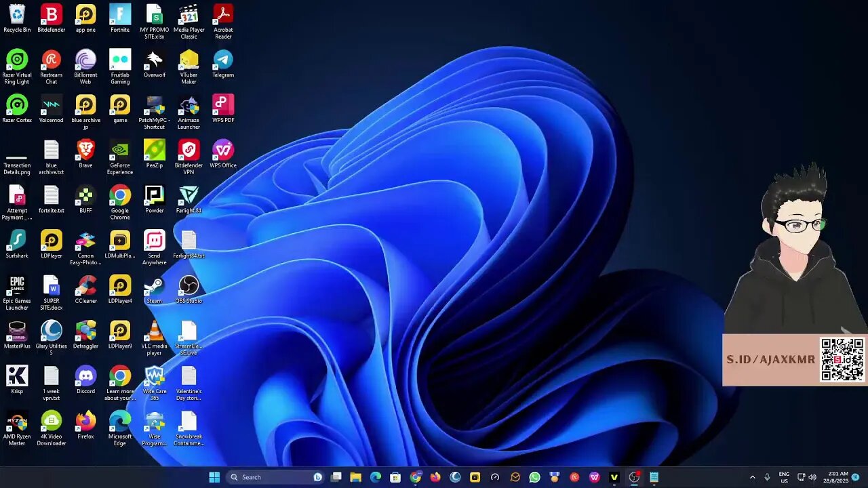Click the Fruitlab Gaming desktop icon
This screenshot has height=488, width=868.
120,67
